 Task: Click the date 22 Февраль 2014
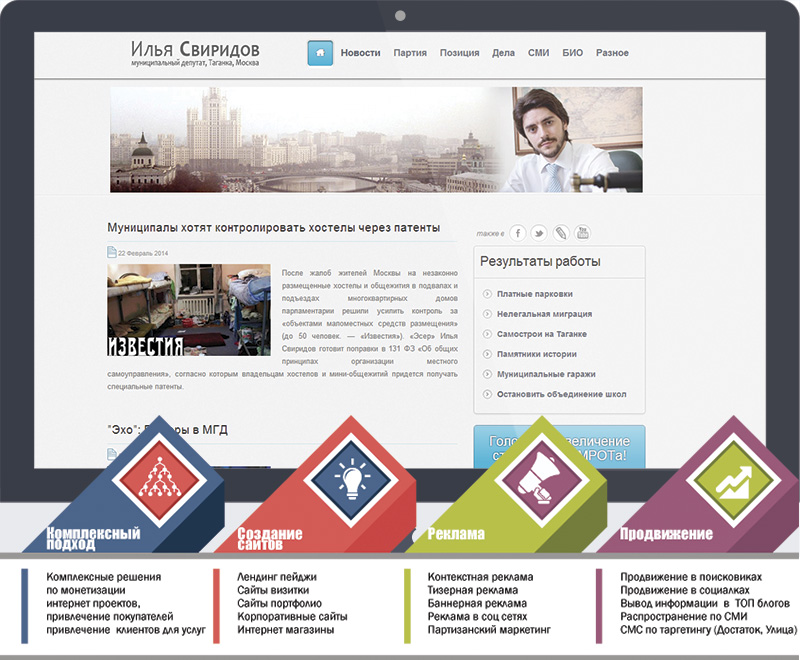coord(143,253)
